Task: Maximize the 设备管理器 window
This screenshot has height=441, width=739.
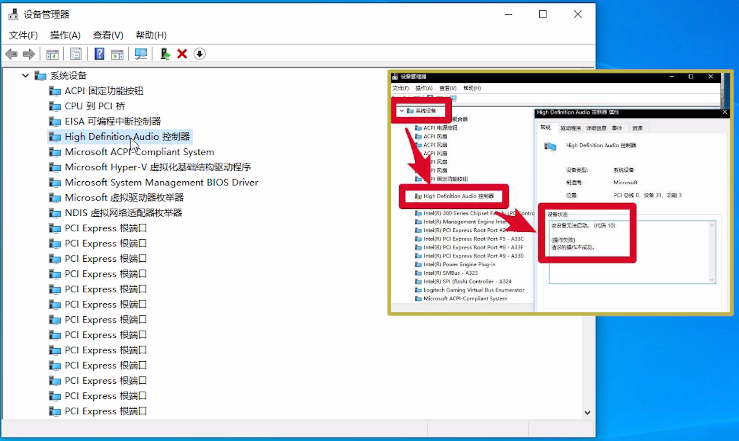Action: 543,14
